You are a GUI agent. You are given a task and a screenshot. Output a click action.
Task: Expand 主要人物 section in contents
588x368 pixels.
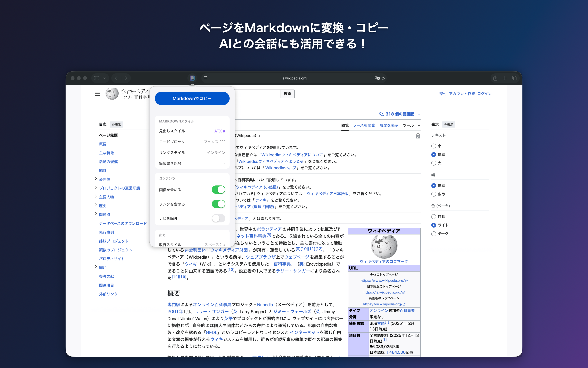click(96, 196)
